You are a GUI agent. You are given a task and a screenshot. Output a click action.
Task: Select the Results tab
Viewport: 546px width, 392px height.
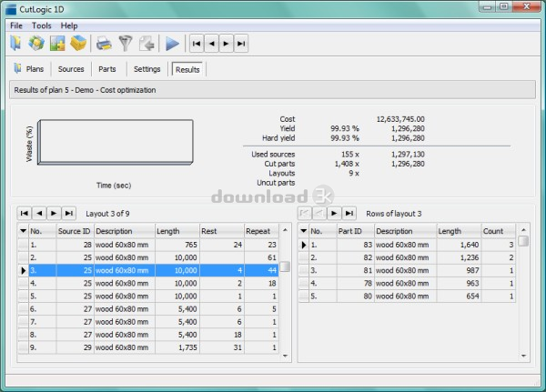pyautogui.click(x=187, y=69)
